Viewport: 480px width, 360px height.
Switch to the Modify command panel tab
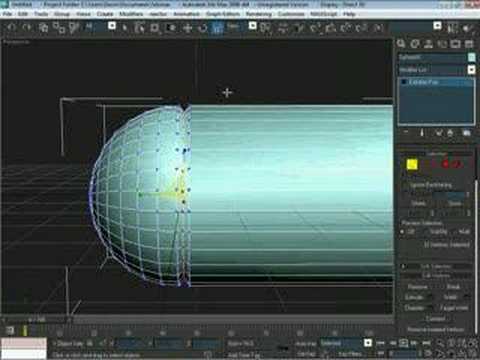tap(415, 44)
